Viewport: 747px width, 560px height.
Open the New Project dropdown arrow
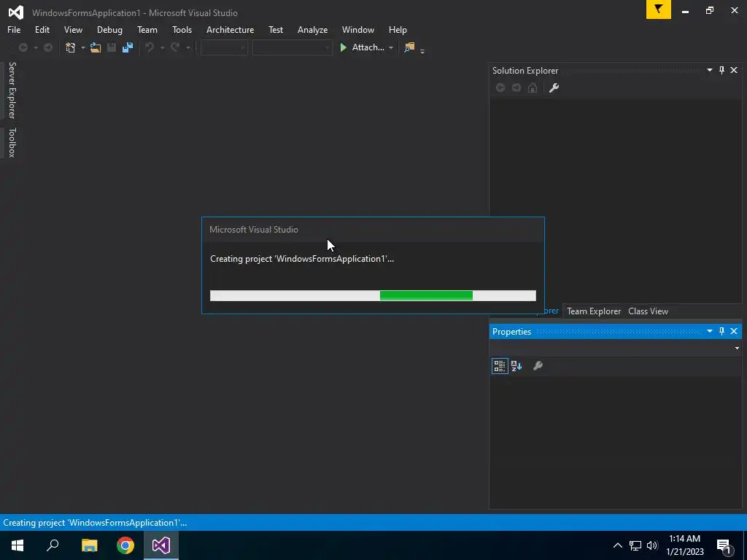83,47
